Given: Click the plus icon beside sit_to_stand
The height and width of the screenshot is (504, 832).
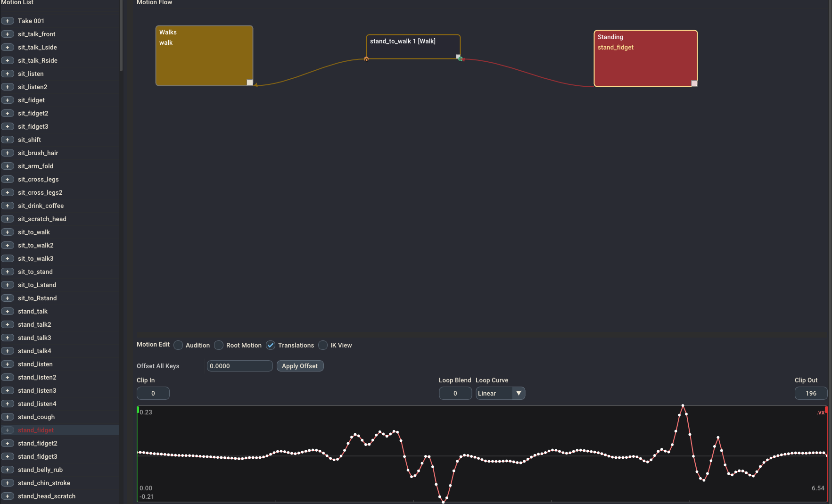Looking at the screenshot, I should coord(7,272).
